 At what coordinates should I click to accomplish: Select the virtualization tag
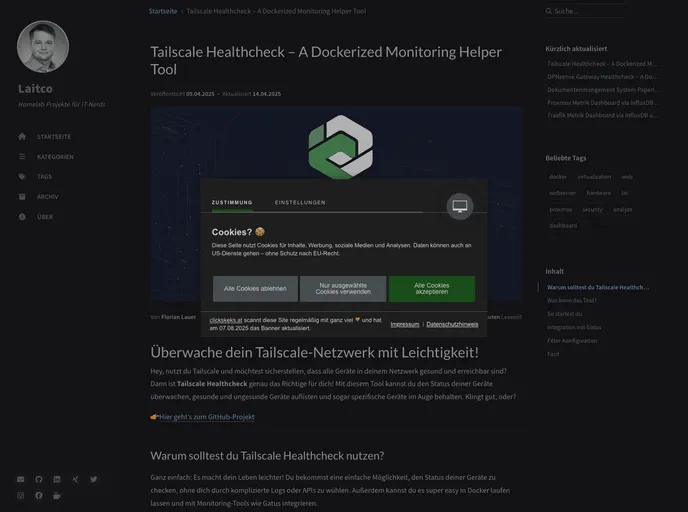(x=594, y=177)
